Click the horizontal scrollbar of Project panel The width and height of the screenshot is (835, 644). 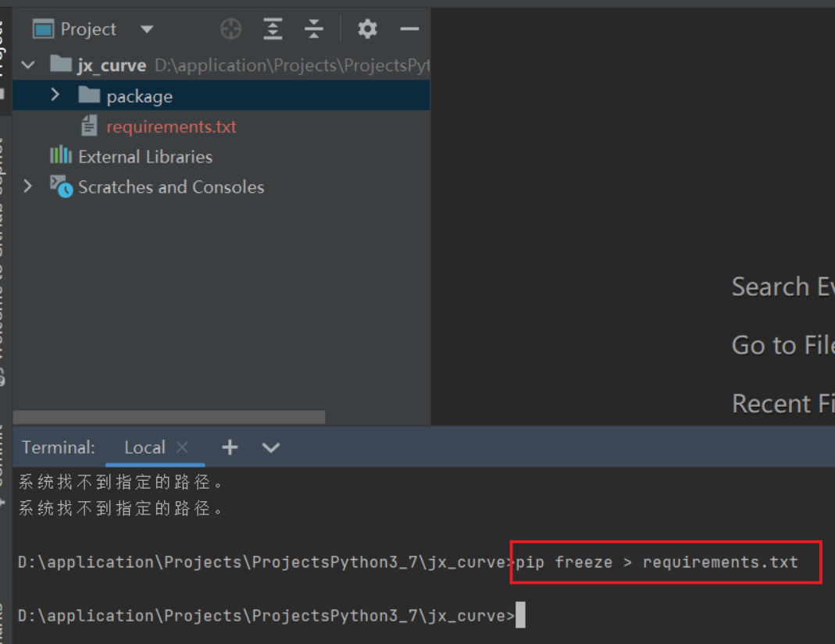click(x=169, y=417)
